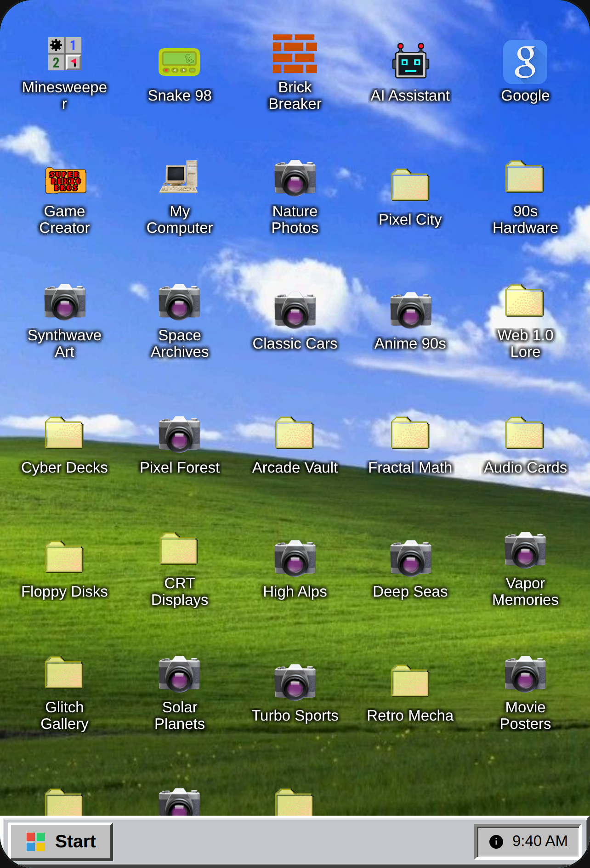Open the Floppy Disks folder
Screen dimensions: 590x868
pos(64,557)
